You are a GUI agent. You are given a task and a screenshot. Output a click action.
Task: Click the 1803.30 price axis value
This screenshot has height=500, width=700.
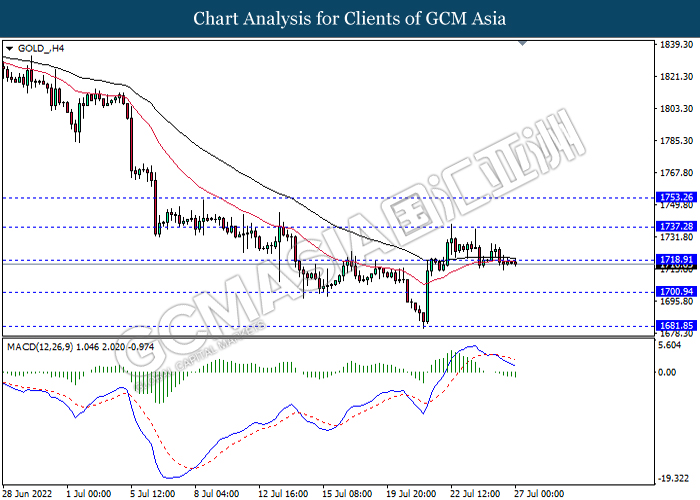coord(676,109)
